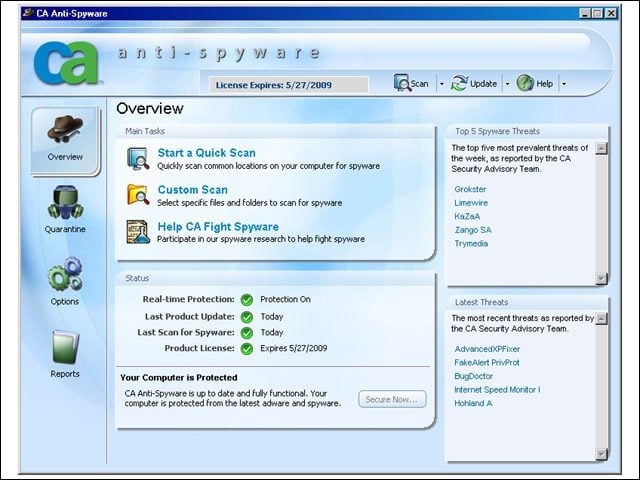The height and width of the screenshot is (480, 640).
Task: Click the Product License green check icon
Action: (x=247, y=349)
